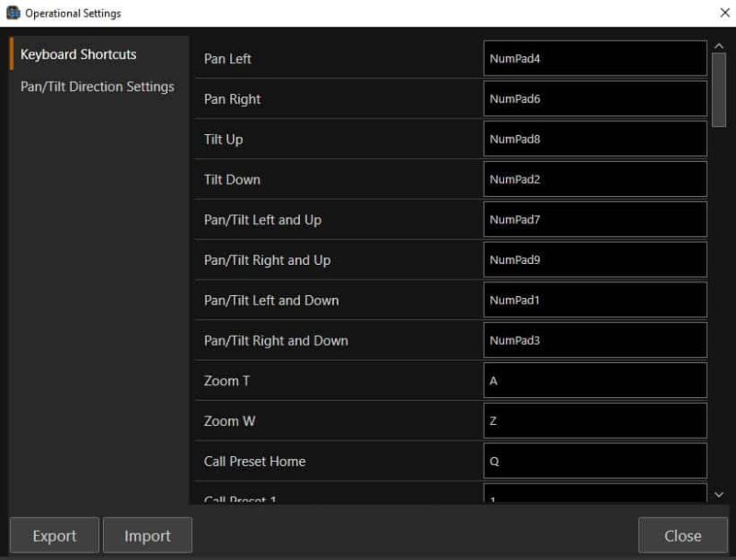Click the Zoom T shortcut field

tap(594, 381)
